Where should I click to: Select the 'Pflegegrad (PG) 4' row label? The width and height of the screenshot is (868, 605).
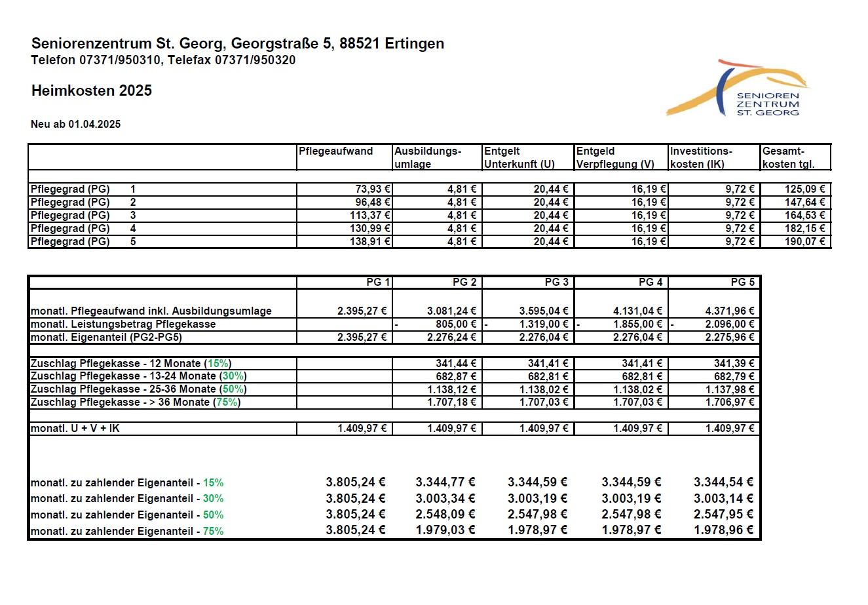tap(83, 229)
